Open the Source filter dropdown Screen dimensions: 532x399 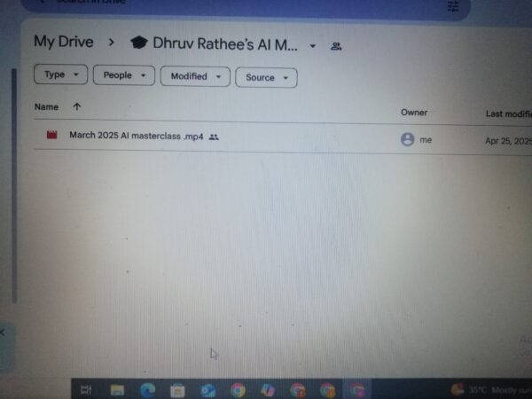click(x=266, y=78)
